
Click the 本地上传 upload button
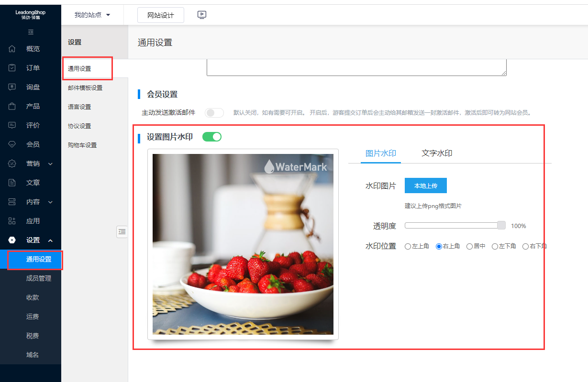tap(425, 186)
